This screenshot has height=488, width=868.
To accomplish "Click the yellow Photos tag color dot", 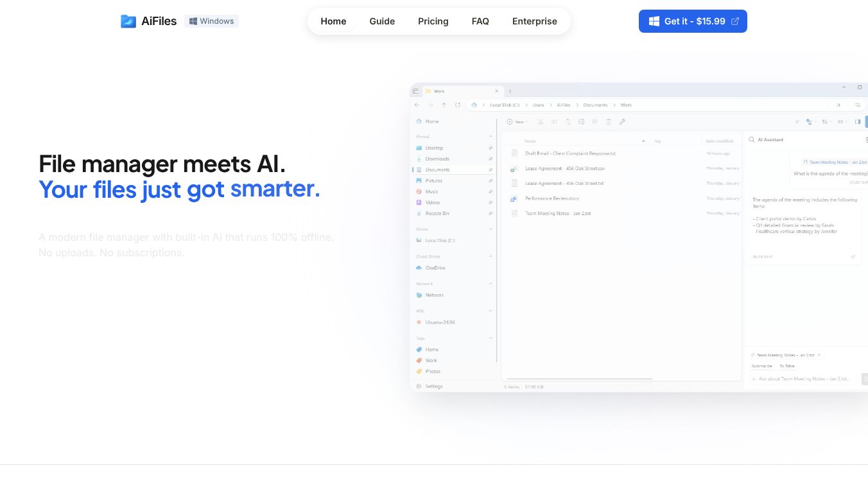I will tap(420, 371).
